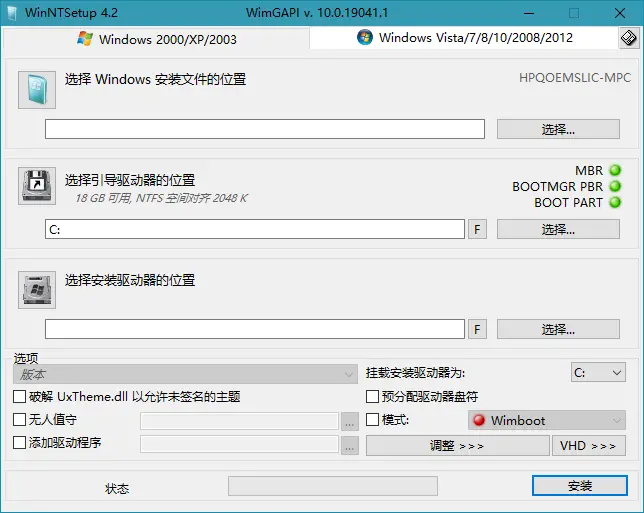Click the 状态 status label
644x513 pixels.
(117, 489)
